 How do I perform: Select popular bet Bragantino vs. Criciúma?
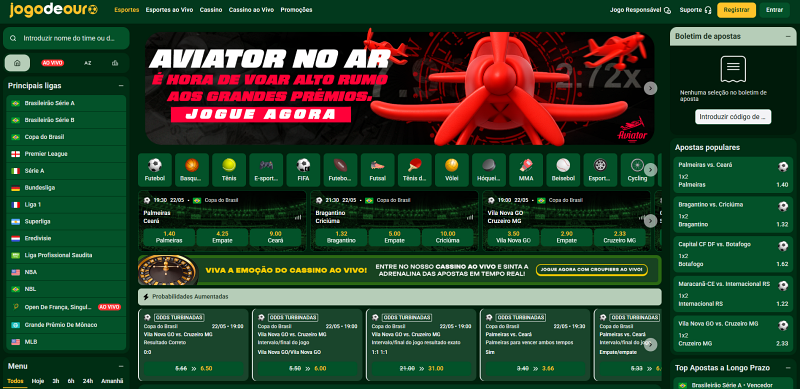tap(733, 214)
